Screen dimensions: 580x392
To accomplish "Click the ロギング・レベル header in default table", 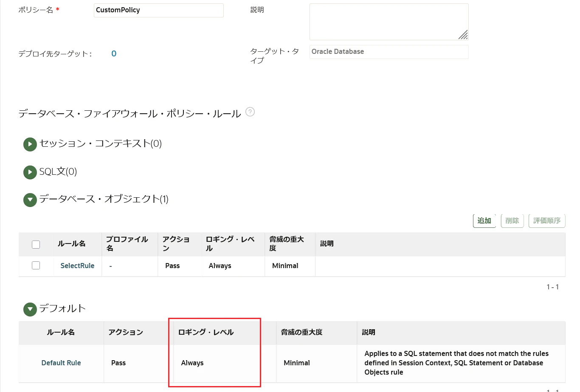I will 206,332.
